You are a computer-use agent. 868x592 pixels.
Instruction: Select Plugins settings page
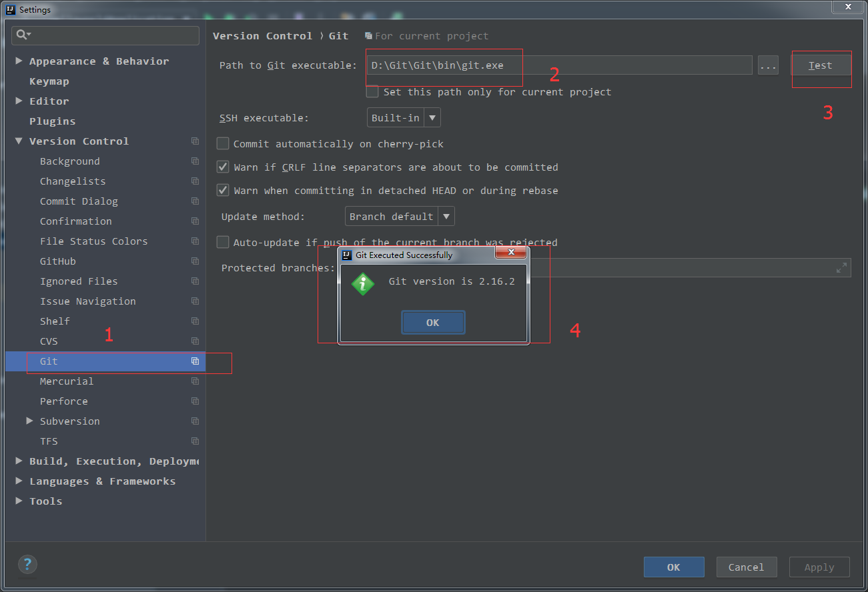[x=52, y=121]
